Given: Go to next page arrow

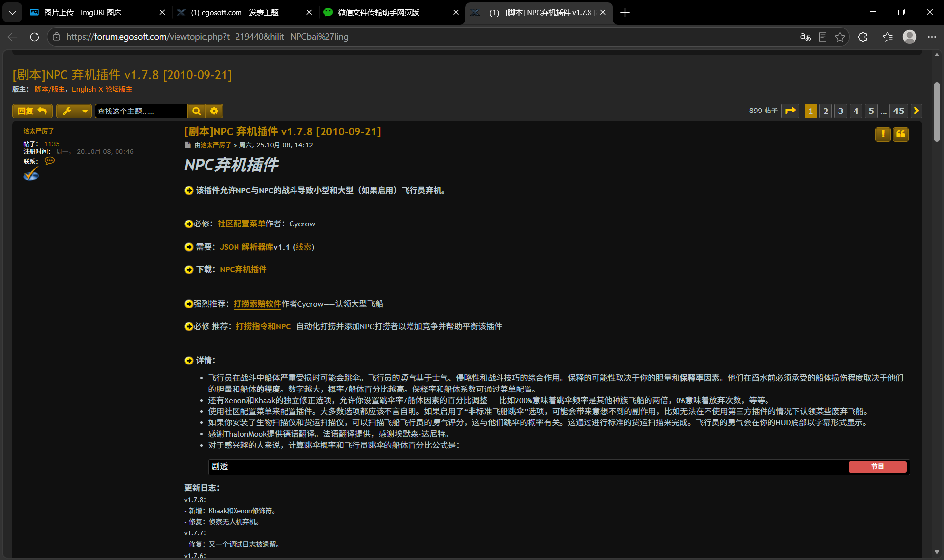Looking at the screenshot, I should [916, 111].
